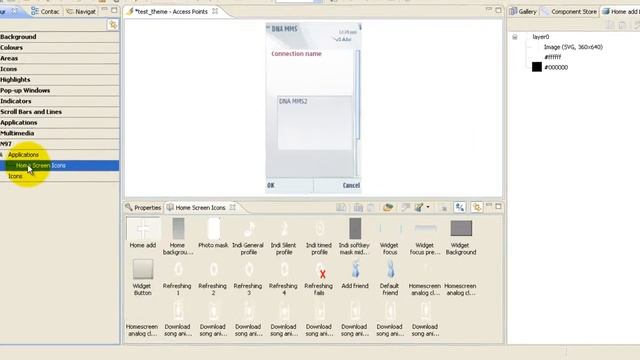Select the layer0 tree label

[x=540, y=37]
